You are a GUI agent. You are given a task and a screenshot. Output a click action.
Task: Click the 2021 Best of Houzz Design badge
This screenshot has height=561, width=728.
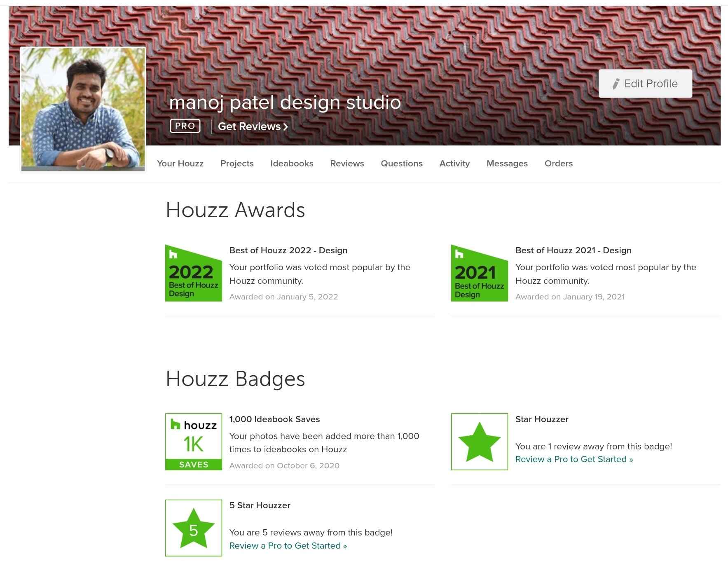(x=480, y=273)
